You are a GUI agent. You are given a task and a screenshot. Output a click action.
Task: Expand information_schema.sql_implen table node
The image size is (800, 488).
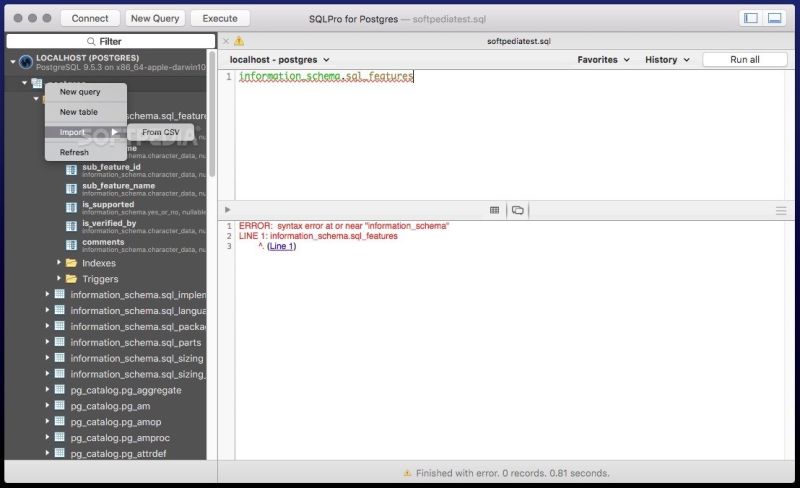click(47, 294)
